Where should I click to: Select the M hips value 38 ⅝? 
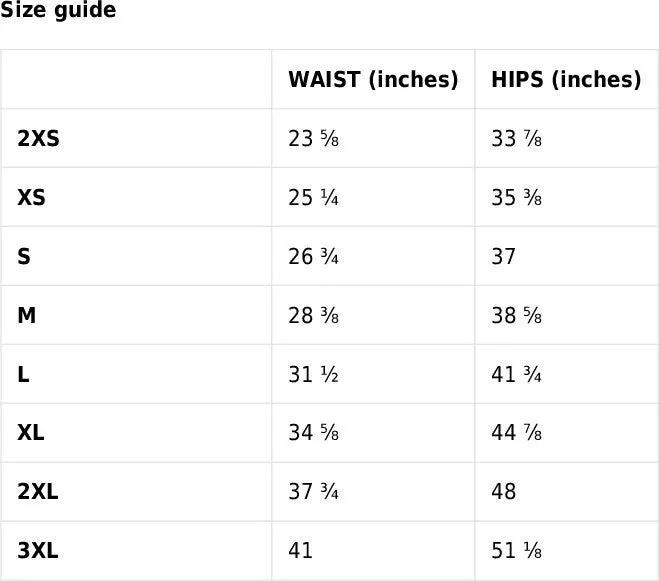tap(516, 316)
